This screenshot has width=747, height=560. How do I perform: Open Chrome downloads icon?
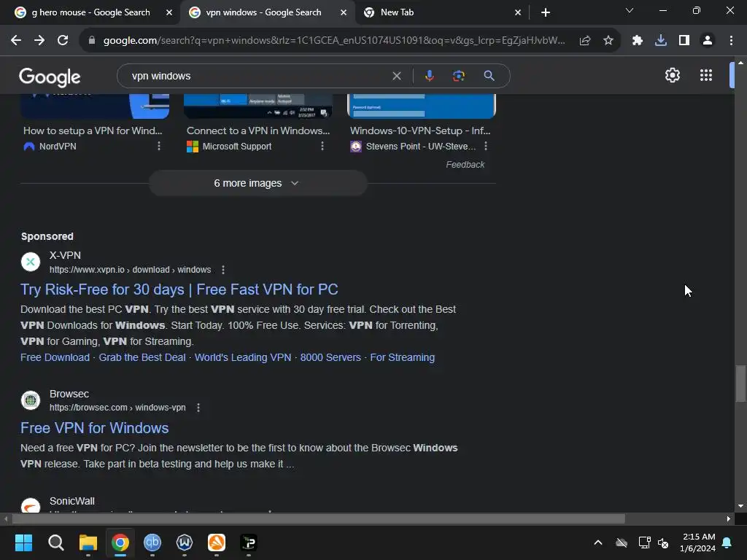point(661,41)
